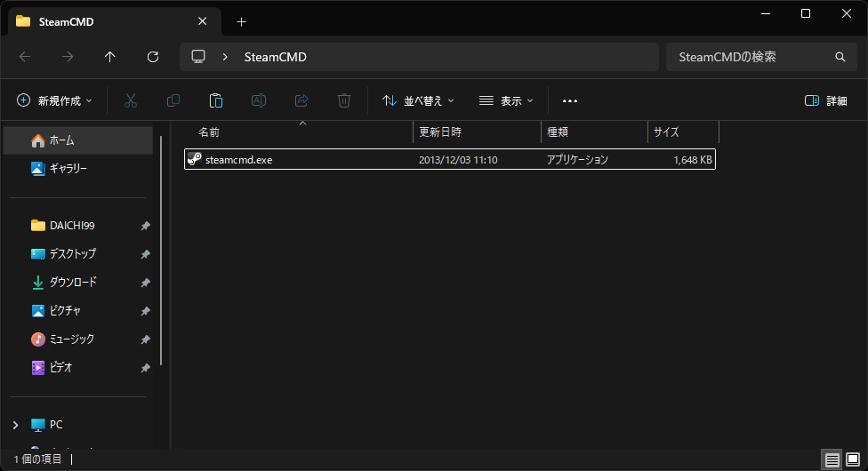Click the アプリケーション type cell
868x471 pixels.
577,160
